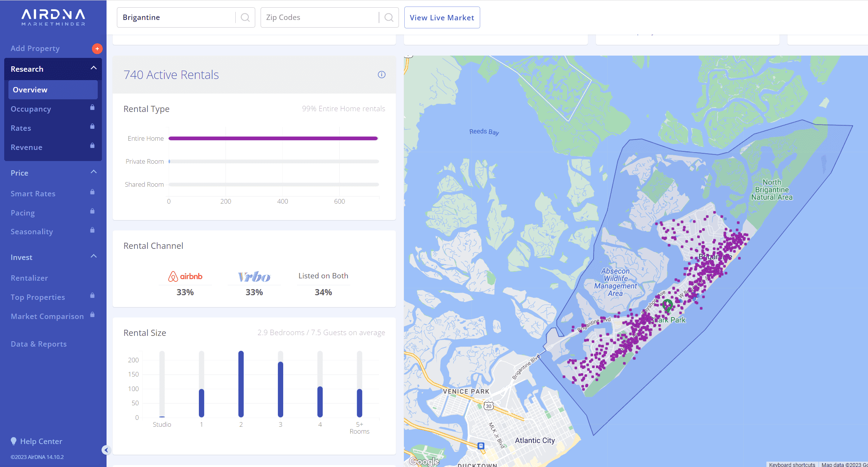Image resolution: width=868 pixels, height=467 pixels.
Task: Click the Entire Home purple bar
Action: [x=273, y=138]
